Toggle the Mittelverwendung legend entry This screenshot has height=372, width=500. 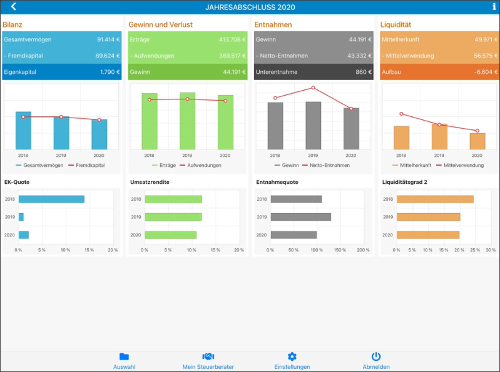click(460, 165)
